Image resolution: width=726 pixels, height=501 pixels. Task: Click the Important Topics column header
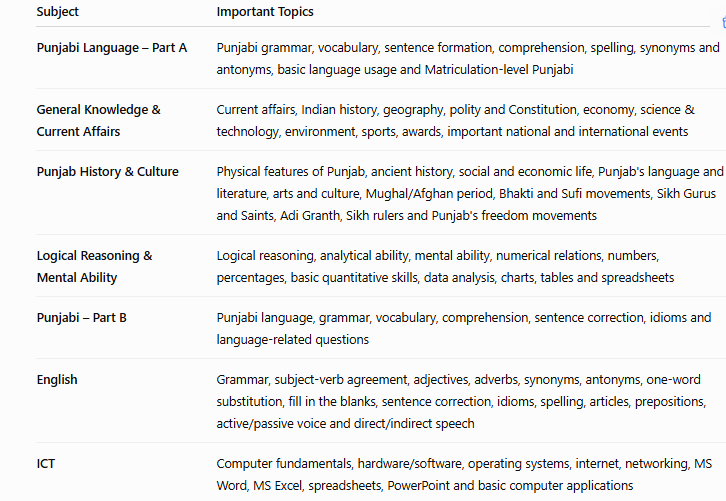pyautogui.click(x=265, y=12)
